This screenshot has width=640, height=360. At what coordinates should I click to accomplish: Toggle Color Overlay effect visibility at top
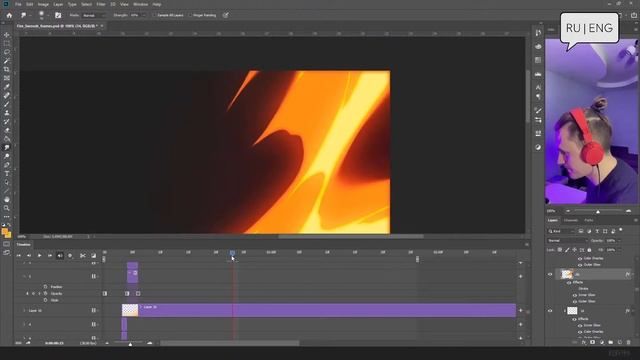(580, 258)
